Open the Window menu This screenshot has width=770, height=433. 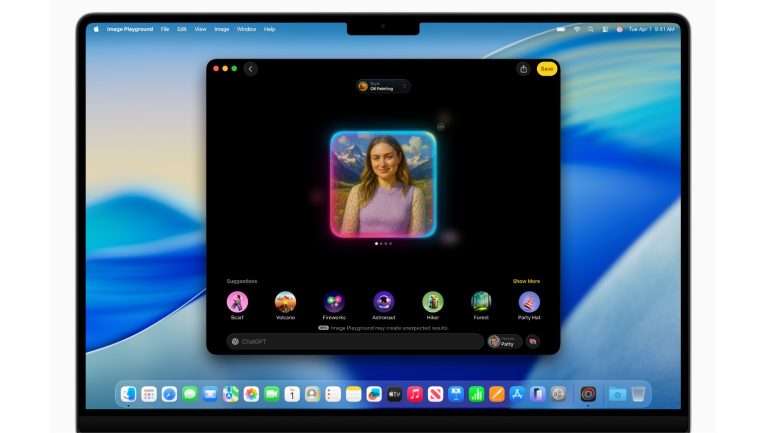pos(247,29)
